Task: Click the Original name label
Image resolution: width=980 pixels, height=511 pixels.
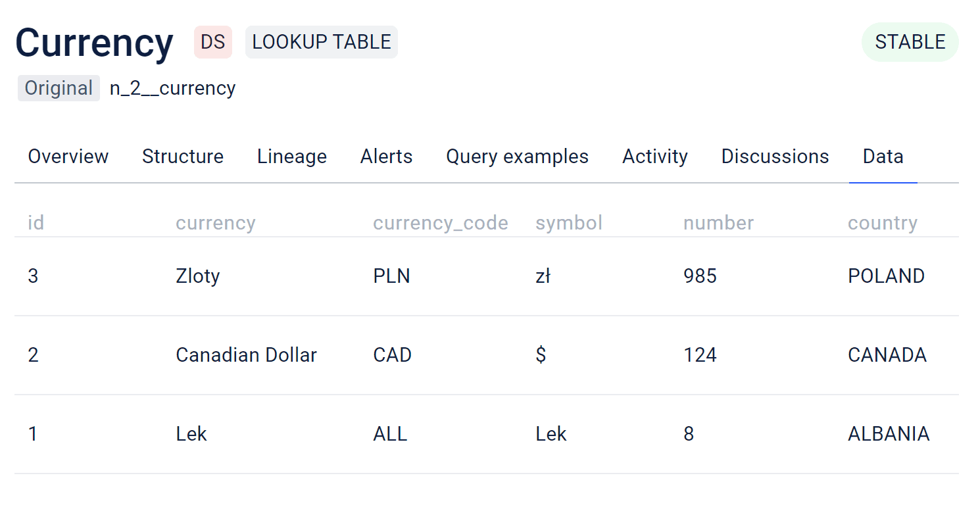Action: point(59,88)
